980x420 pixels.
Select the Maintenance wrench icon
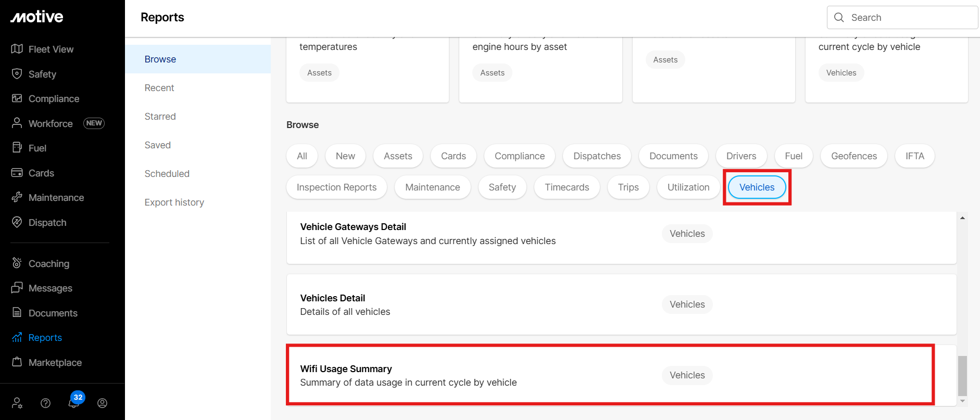(17, 197)
